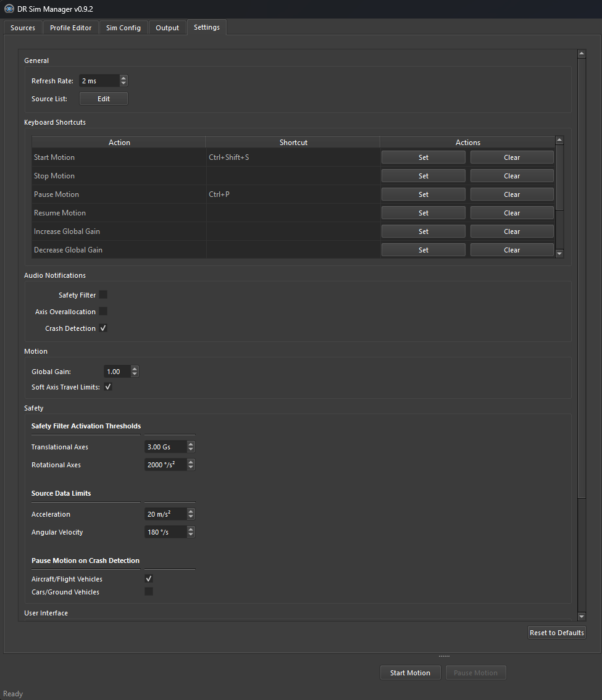Enable Axis Overallocation audio notification
This screenshot has width=602, height=700.
tap(103, 311)
